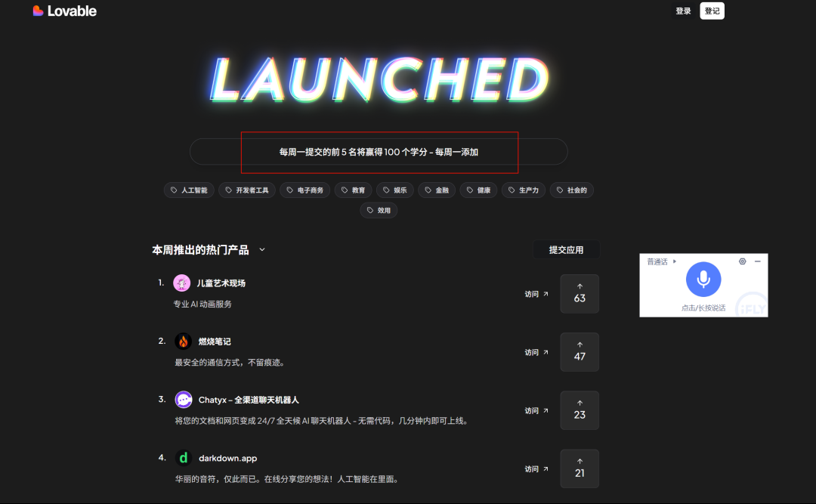Filter by 健康 tag
The width and height of the screenshot is (816, 504).
478,190
